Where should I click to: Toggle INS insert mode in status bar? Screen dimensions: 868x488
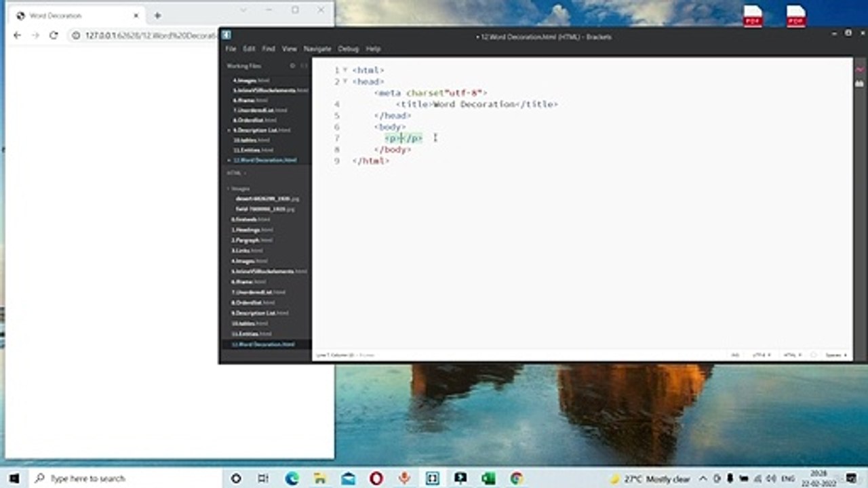735,354
